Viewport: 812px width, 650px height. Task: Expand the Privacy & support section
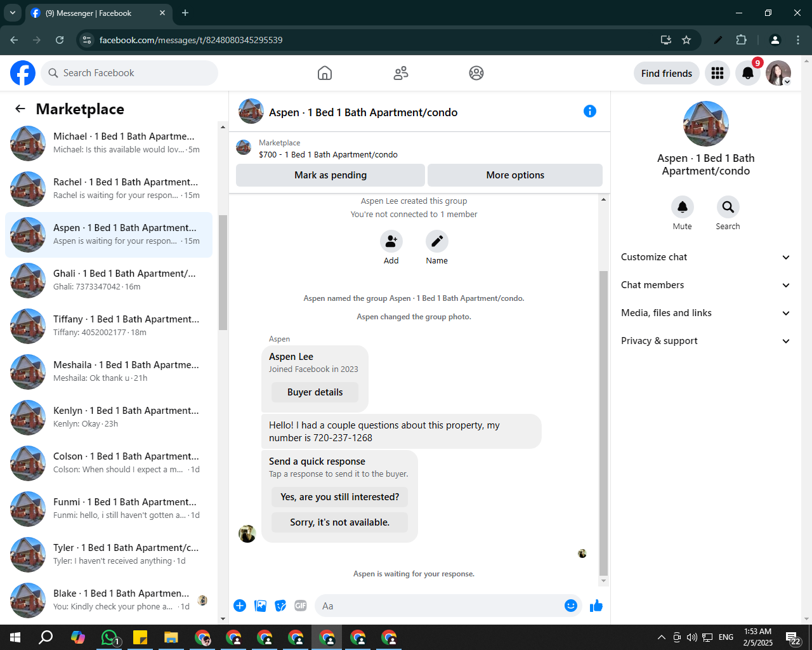coord(706,341)
